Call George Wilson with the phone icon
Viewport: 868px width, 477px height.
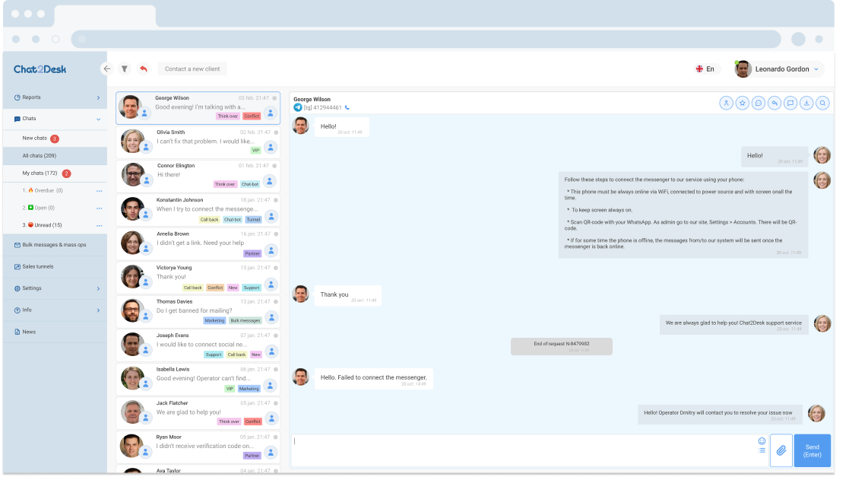[347, 107]
